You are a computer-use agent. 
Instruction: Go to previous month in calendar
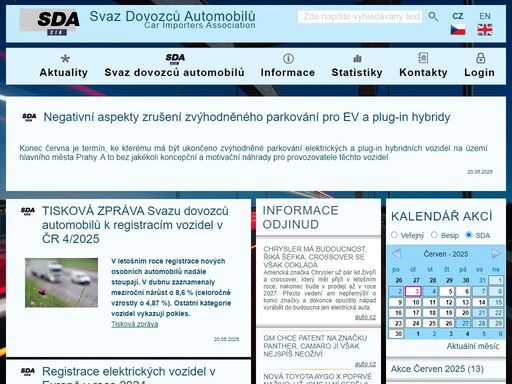pos(396,254)
